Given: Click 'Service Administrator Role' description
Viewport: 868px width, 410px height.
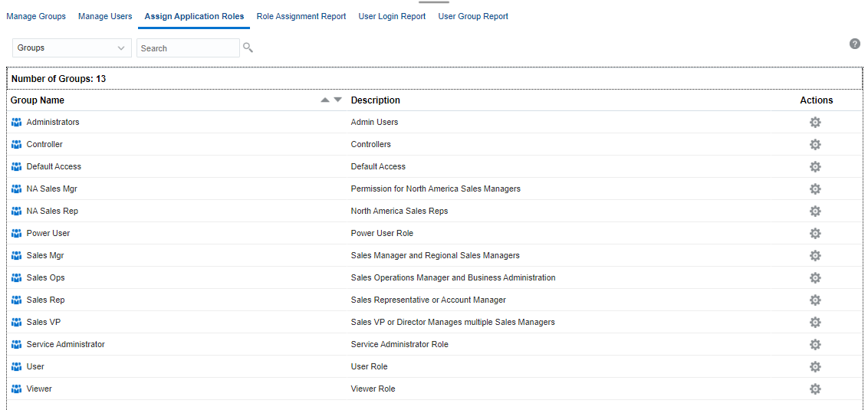Looking at the screenshot, I should tap(399, 344).
